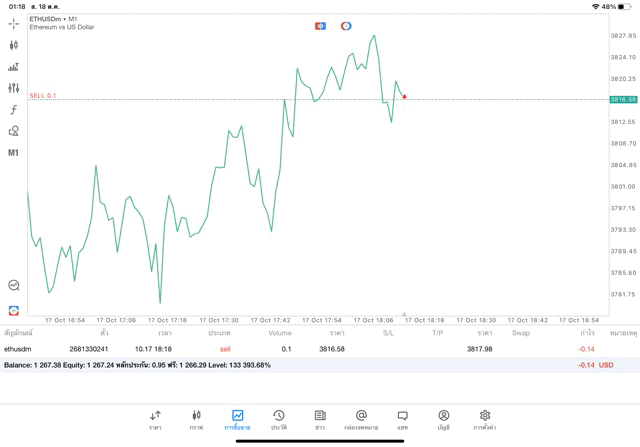
Task: Tap the SELL 0.1 order line label
Action: pyautogui.click(x=43, y=96)
